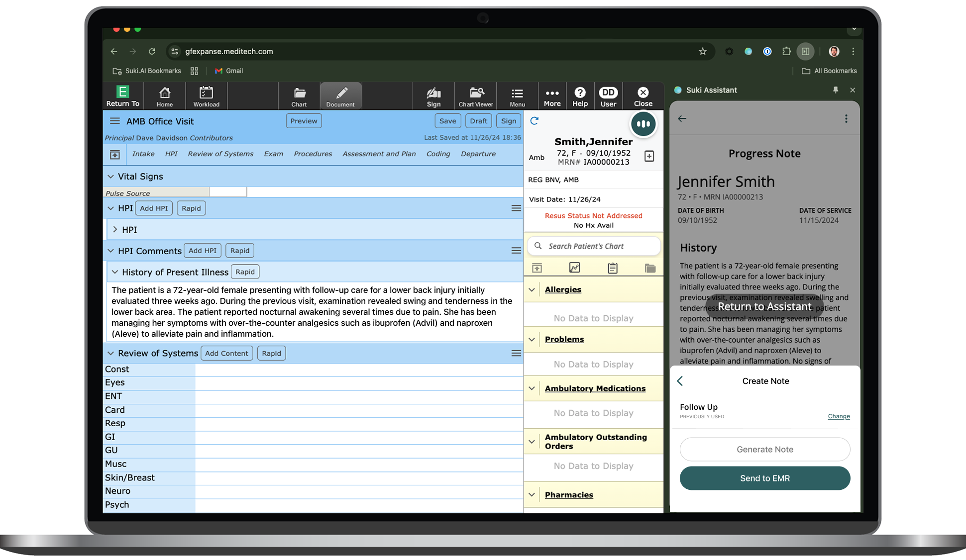Viewport: 966px width, 560px height.
Task: Open the DD User icon
Action: point(608,96)
